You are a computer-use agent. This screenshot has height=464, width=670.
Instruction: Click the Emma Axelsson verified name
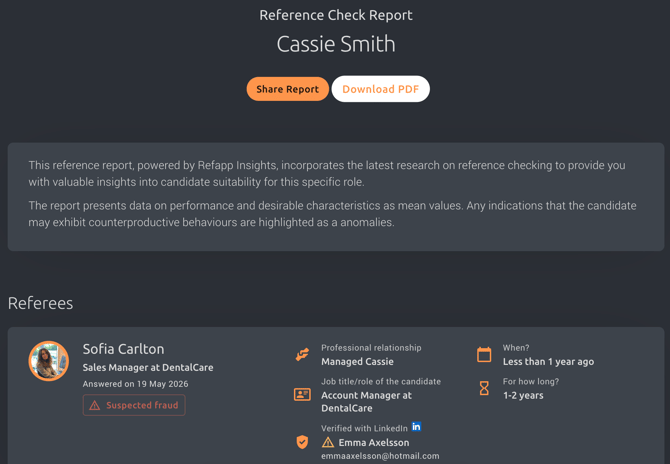pyautogui.click(x=374, y=443)
